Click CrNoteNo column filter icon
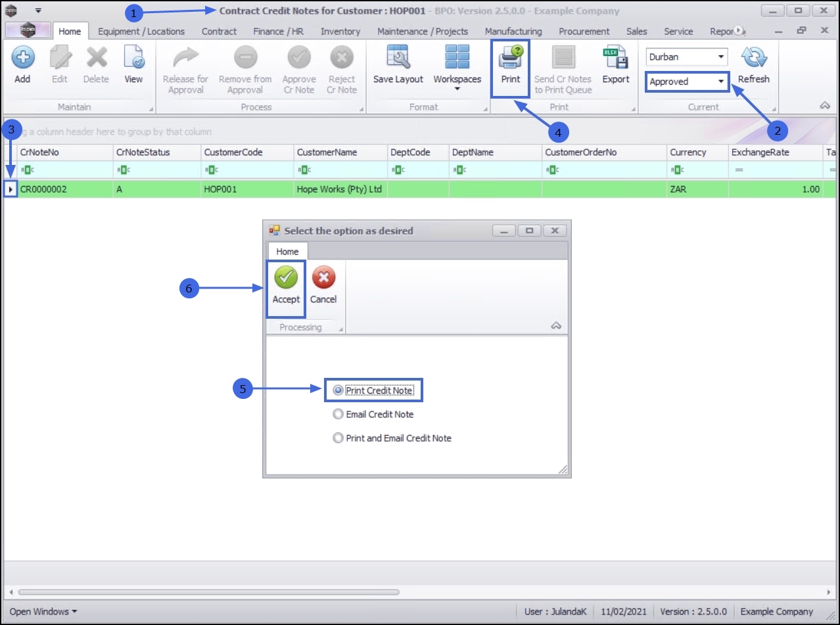 click(x=27, y=170)
